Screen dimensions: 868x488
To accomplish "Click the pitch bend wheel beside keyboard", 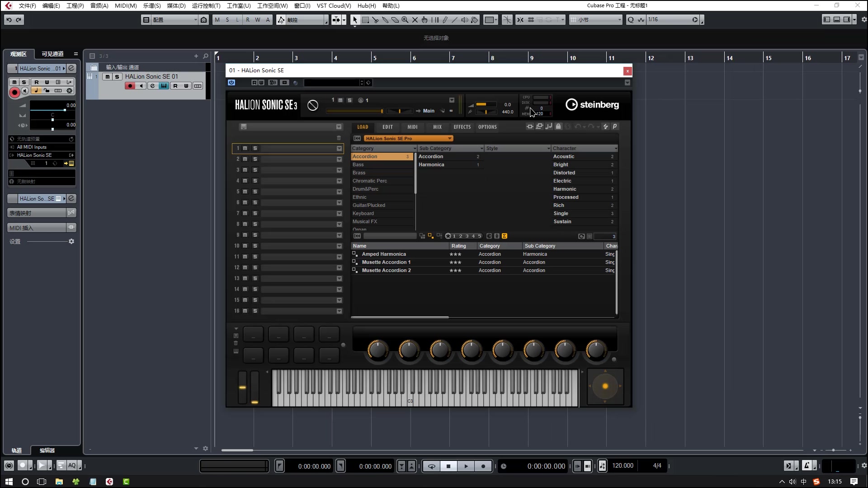I will coord(242,387).
